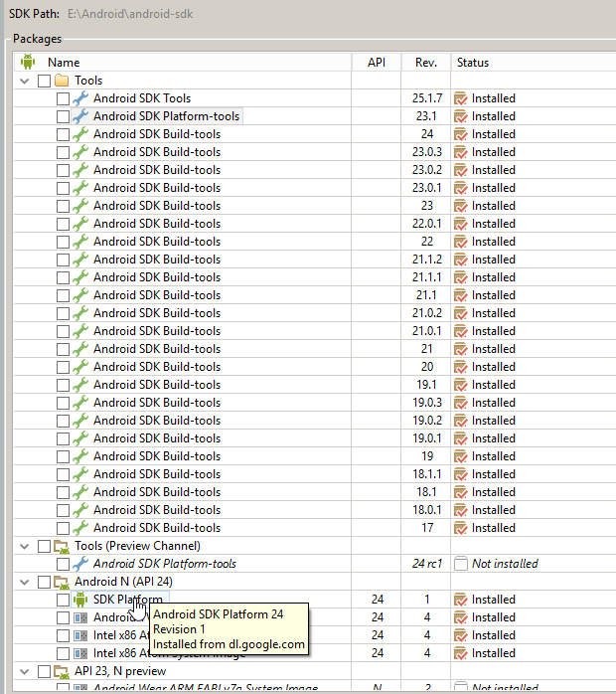Click the SDK Path E:\Android\android-sdk text
This screenshot has height=694, width=616.
click(130, 14)
